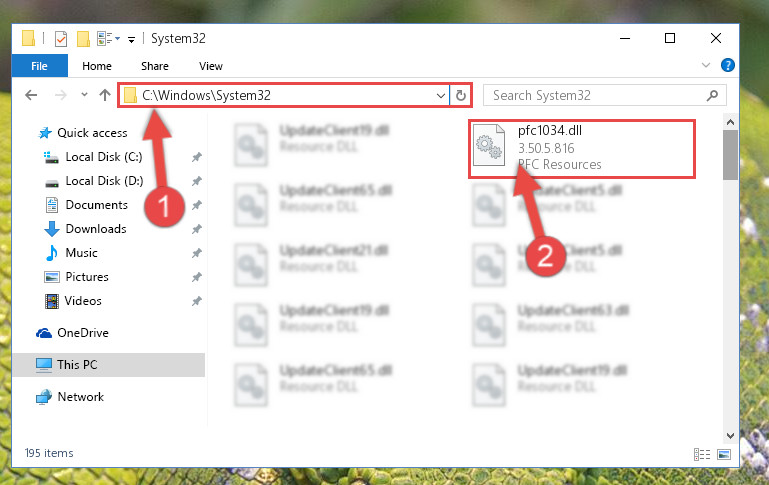Select the pfc1034.dll file icon
Image resolution: width=769 pixels, height=485 pixels.
[x=489, y=146]
